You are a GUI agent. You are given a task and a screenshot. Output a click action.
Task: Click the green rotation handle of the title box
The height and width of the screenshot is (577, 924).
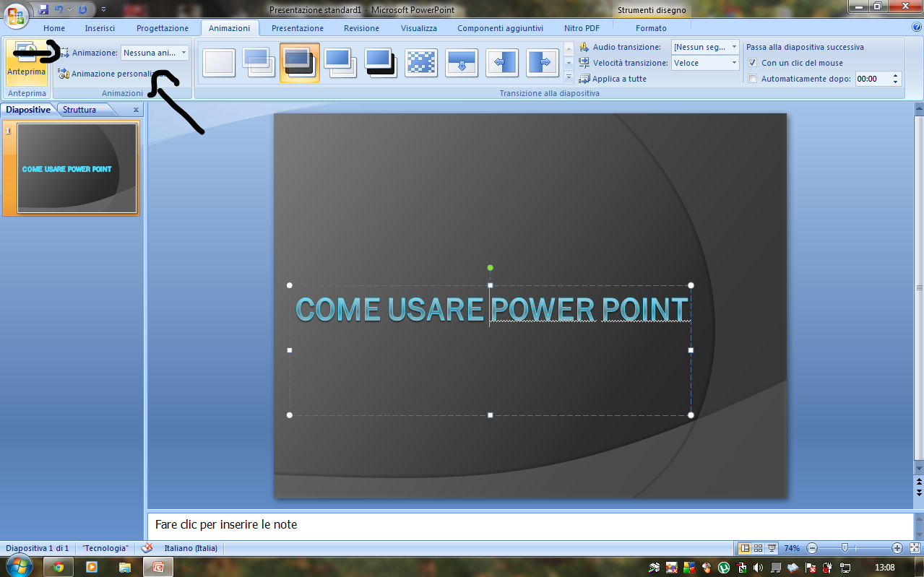click(490, 268)
